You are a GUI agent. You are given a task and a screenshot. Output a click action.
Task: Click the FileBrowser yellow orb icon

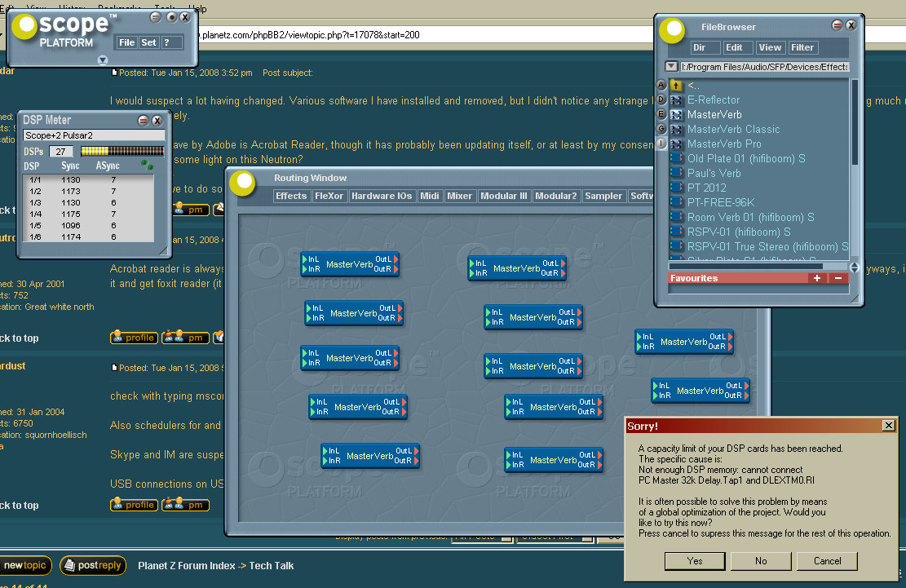pos(673,31)
